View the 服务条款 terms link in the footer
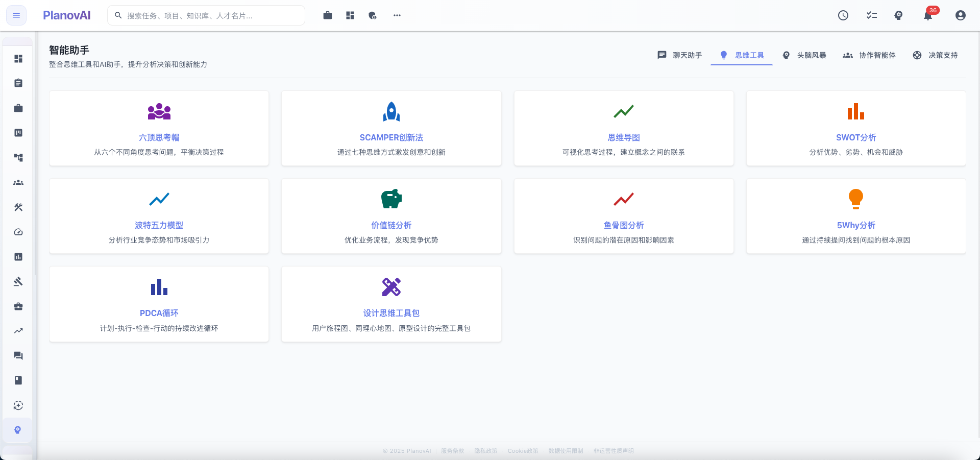 click(452, 451)
